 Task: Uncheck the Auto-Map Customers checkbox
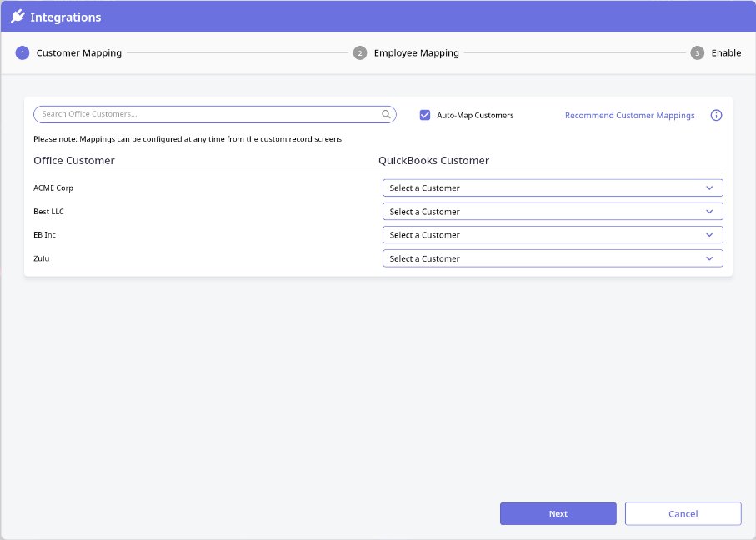pyautogui.click(x=425, y=115)
